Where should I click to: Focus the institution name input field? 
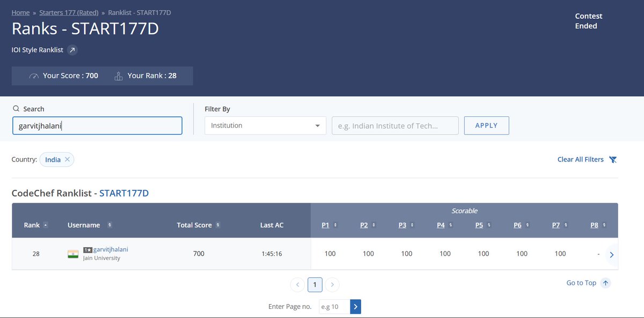(395, 125)
